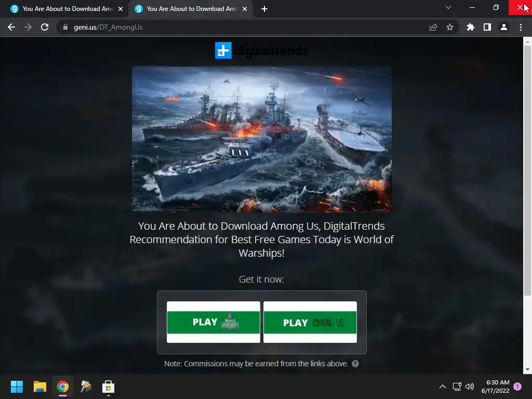
Task: Click Play Among Us button
Action: coord(310,322)
